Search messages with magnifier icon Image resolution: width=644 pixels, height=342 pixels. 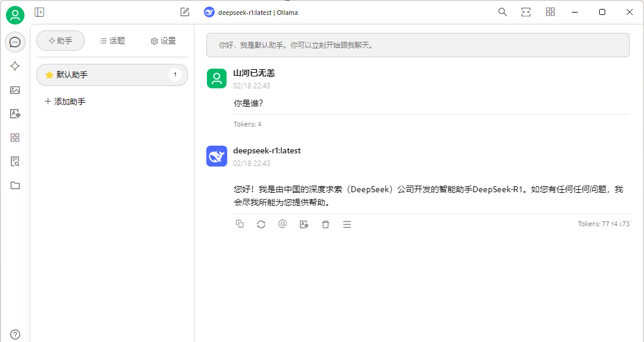pos(502,12)
